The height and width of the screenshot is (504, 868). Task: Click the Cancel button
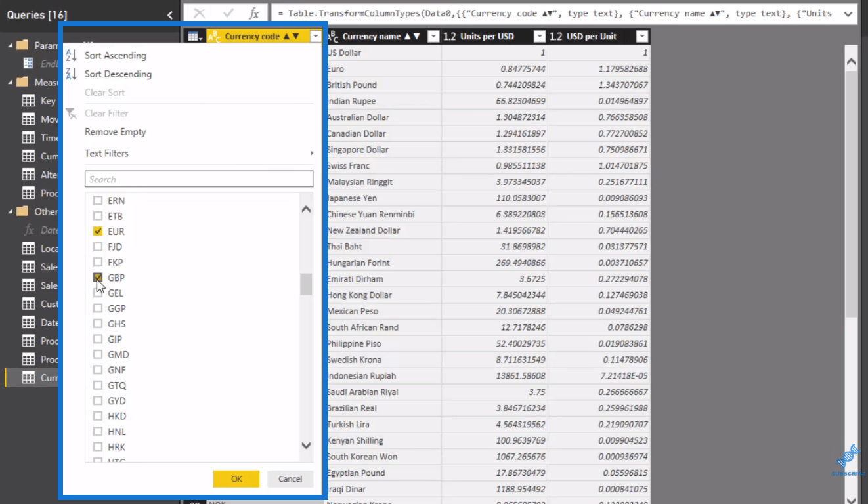pyautogui.click(x=290, y=479)
